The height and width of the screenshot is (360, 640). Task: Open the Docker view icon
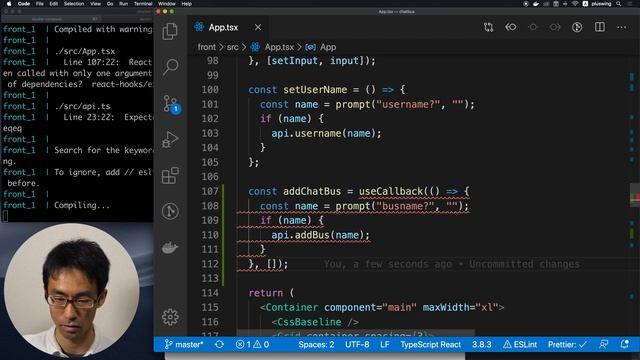pos(170,247)
